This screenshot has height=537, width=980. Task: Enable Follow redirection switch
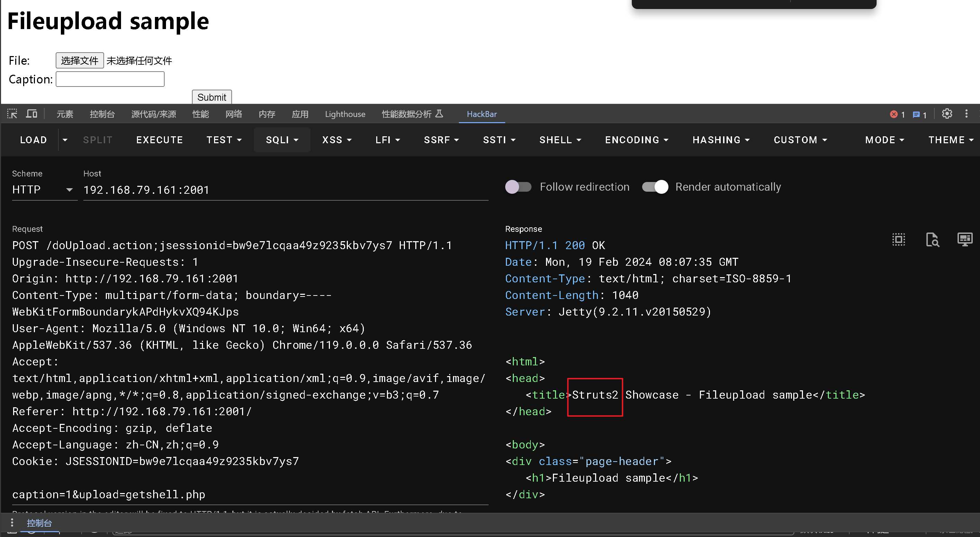(518, 187)
